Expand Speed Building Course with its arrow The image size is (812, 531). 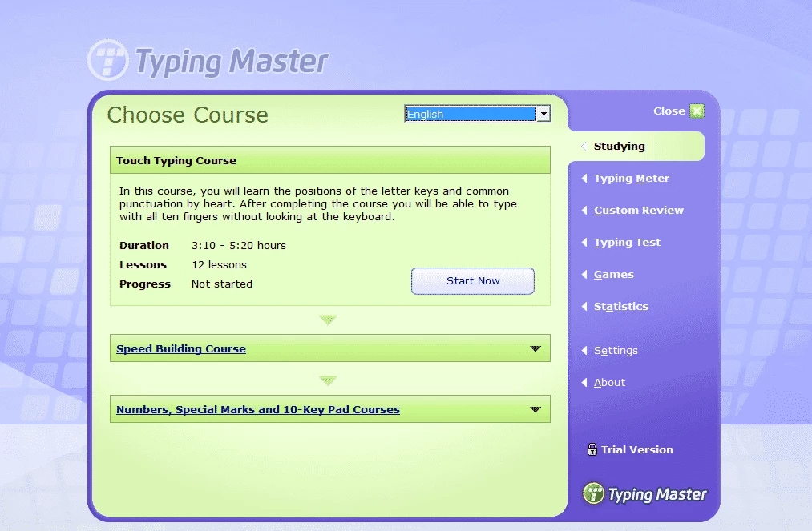[x=535, y=348]
